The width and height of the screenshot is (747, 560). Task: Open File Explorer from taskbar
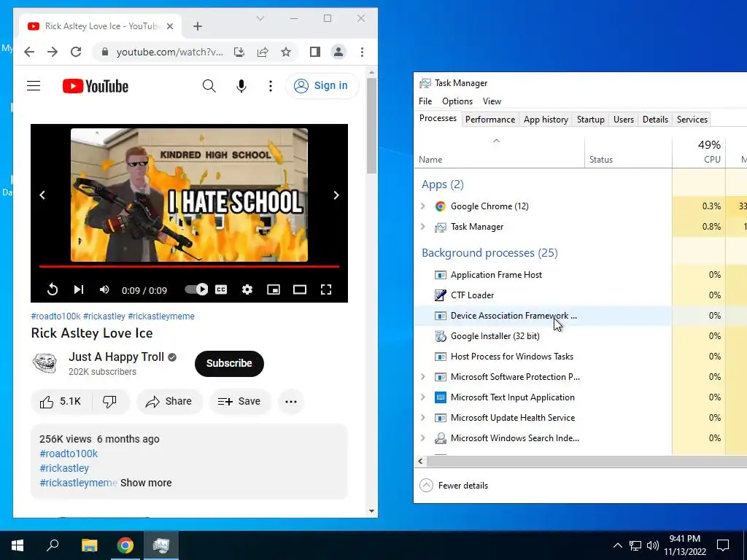89,545
